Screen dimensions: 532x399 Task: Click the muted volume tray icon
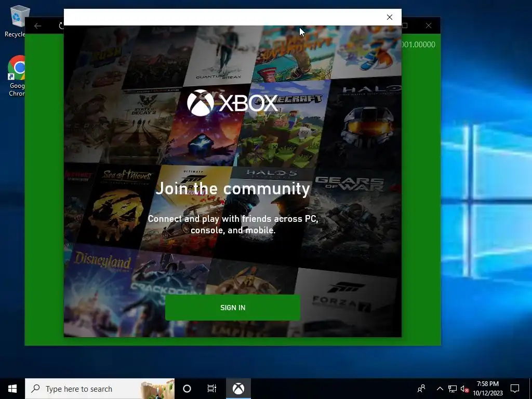point(464,389)
